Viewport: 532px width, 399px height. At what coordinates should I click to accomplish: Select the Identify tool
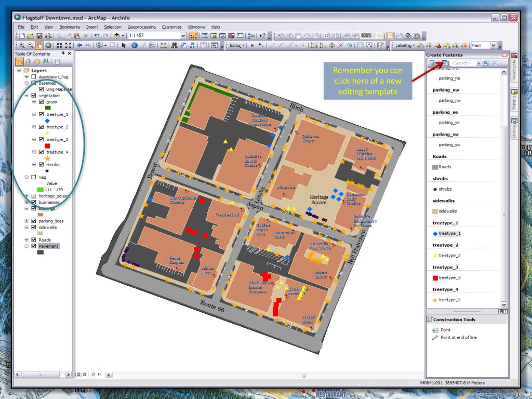coord(134,45)
